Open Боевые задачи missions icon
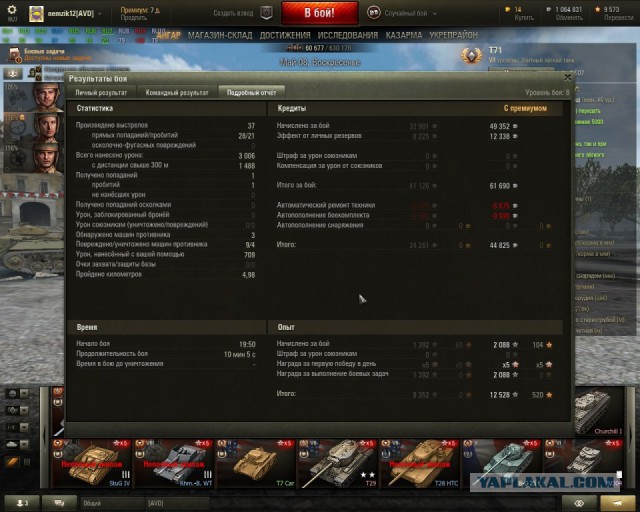The image size is (640, 512). (15, 55)
